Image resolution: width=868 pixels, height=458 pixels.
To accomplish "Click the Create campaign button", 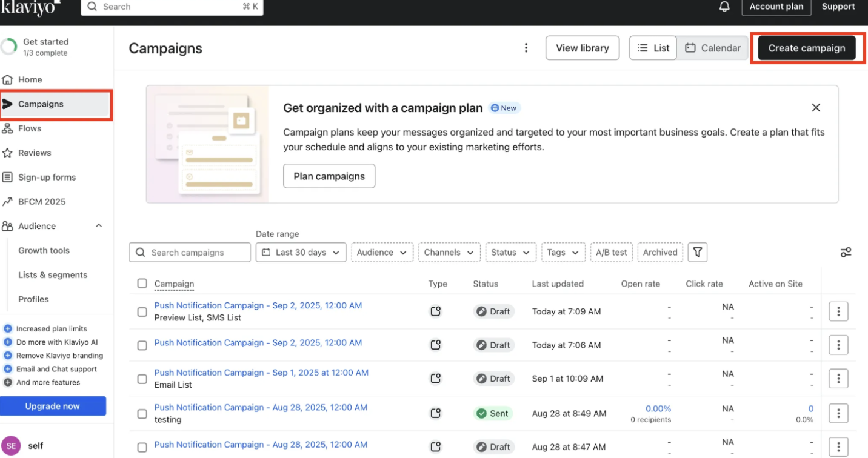I will pos(806,48).
